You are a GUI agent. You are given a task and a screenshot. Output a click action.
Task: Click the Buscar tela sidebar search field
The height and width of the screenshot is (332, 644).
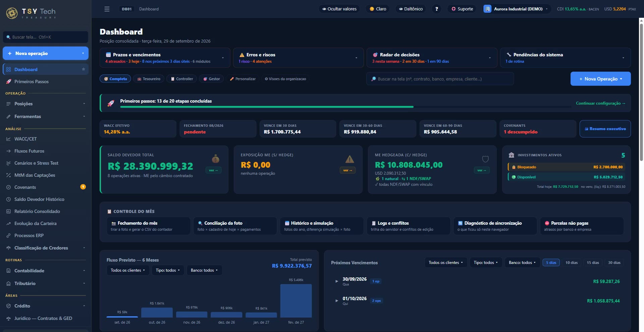(46, 37)
